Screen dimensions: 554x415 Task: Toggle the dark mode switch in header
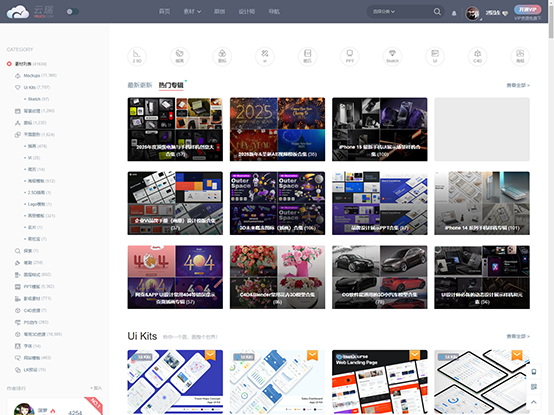pyautogui.click(x=72, y=12)
